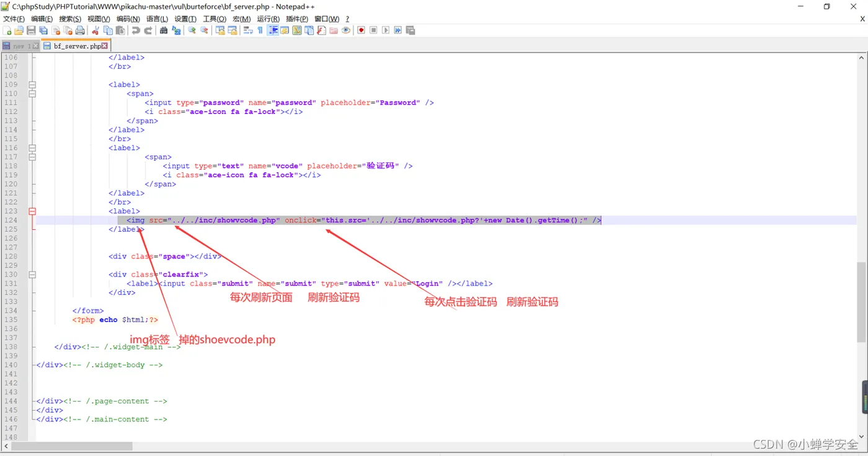Click the Zoom In magnifier icon
This screenshot has height=456, width=868.
pyautogui.click(x=192, y=30)
